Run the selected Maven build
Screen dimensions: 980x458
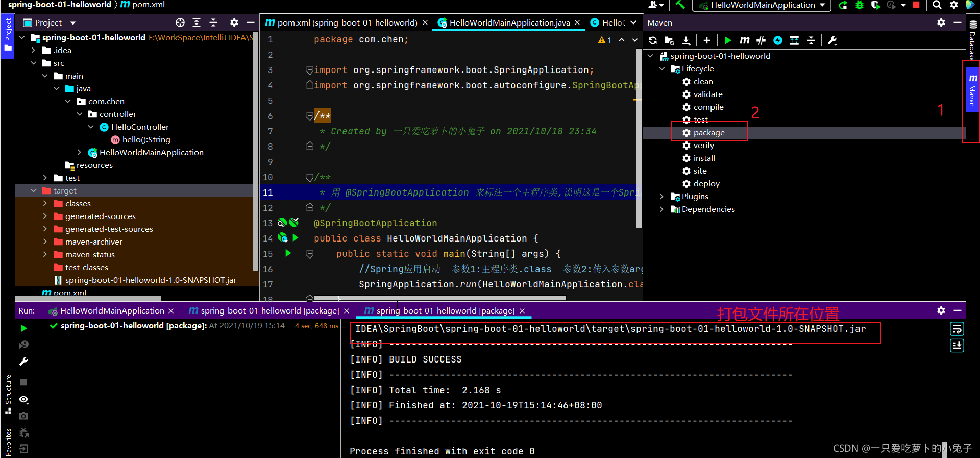(x=728, y=40)
